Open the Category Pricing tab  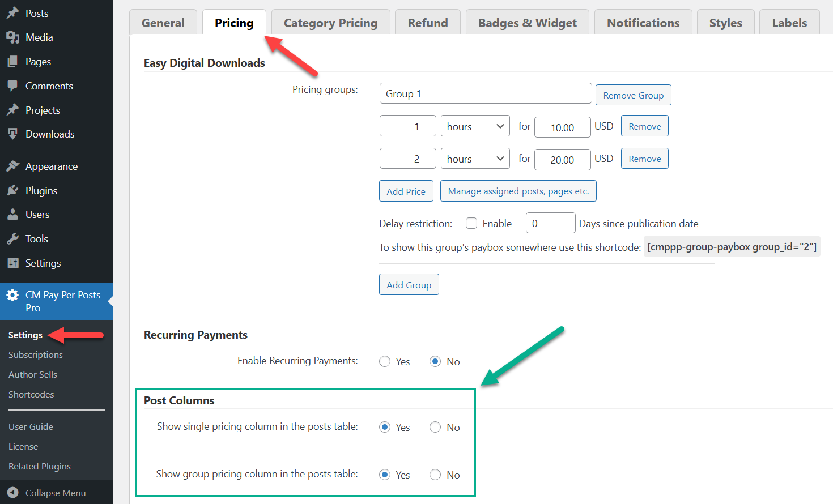pyautogui.click(x=331, y=23)
